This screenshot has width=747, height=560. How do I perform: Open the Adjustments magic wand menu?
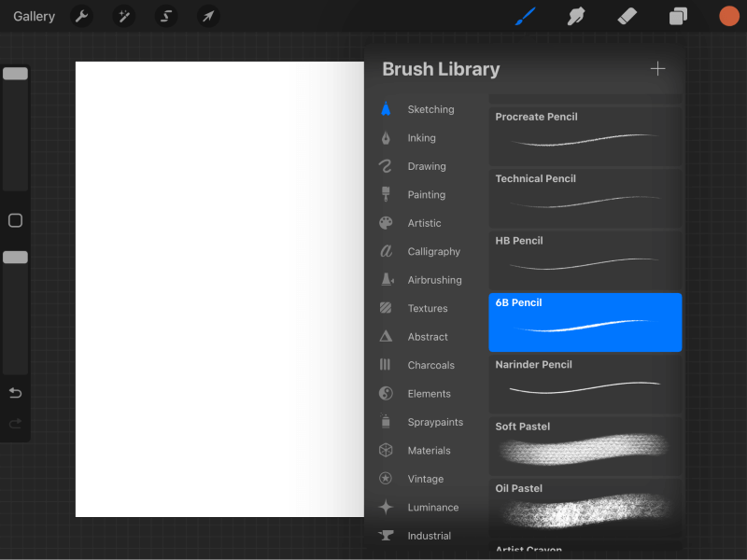click(124, 16)
